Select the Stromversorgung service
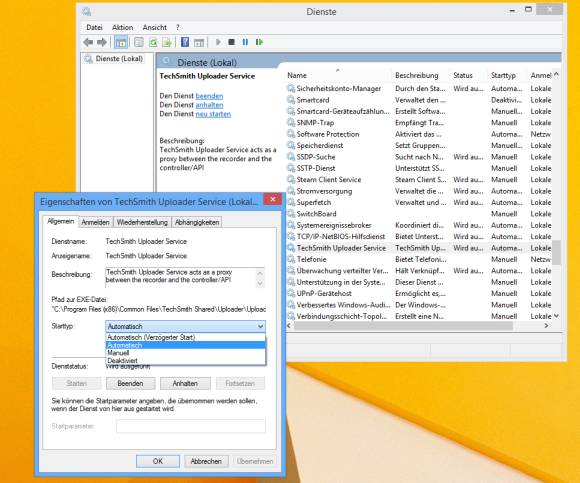Image resolution: width=580 pixels, height=483 pixels. click(419, 191)
